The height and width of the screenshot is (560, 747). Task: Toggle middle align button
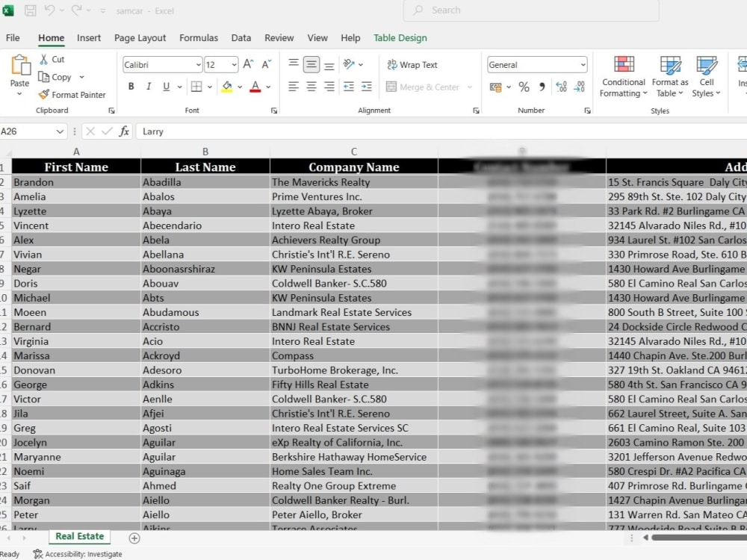pos(311,64)
